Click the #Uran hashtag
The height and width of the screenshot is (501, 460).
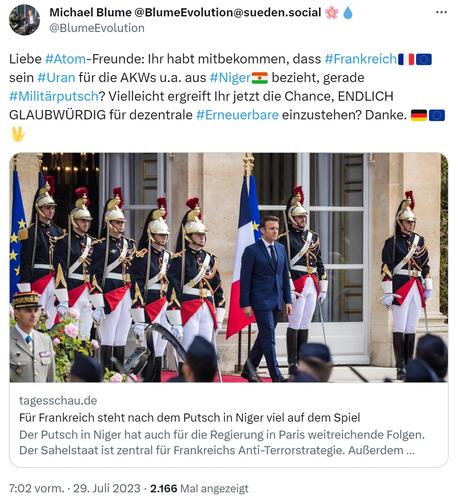[x=56, y=78]
